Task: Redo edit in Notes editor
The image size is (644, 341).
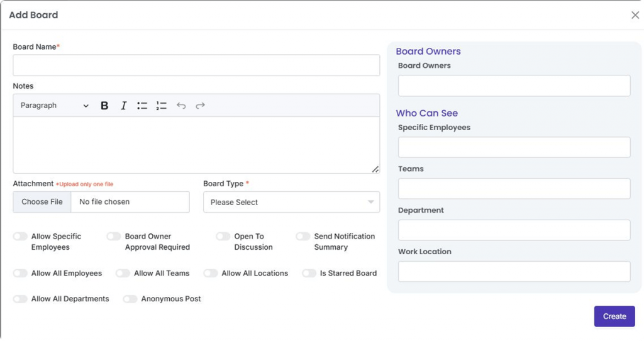Action: pos(200,106)
